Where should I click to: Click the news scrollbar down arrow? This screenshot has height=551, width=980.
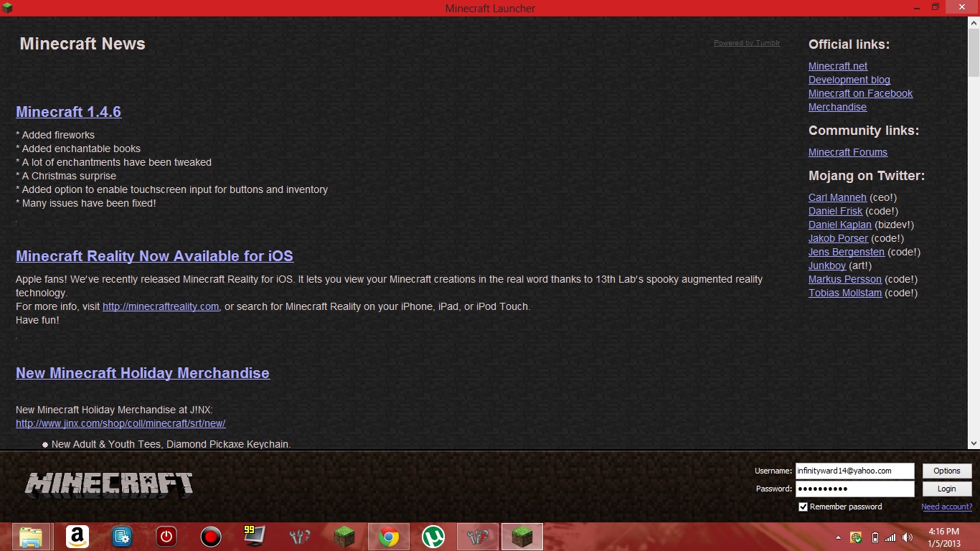tap(974, 444)
